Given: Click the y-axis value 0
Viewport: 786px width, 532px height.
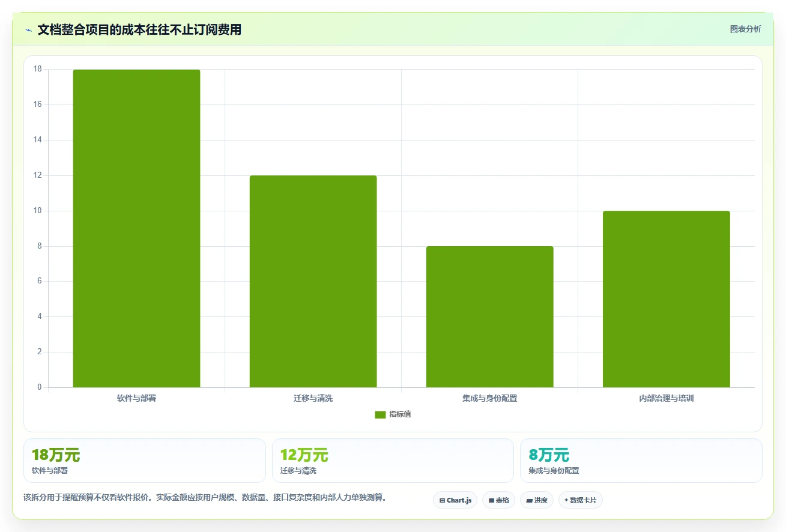Looking at the screenshot, I should 40,387.
